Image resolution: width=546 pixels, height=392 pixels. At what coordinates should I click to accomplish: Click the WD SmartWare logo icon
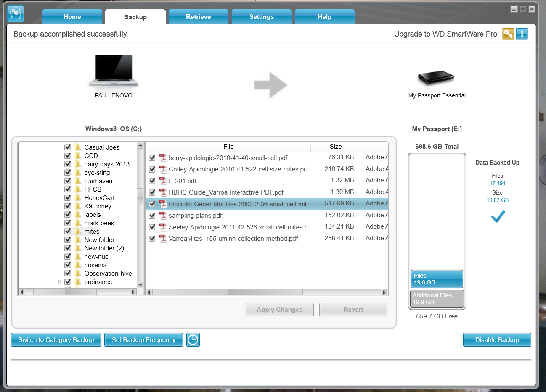[16, 14]
